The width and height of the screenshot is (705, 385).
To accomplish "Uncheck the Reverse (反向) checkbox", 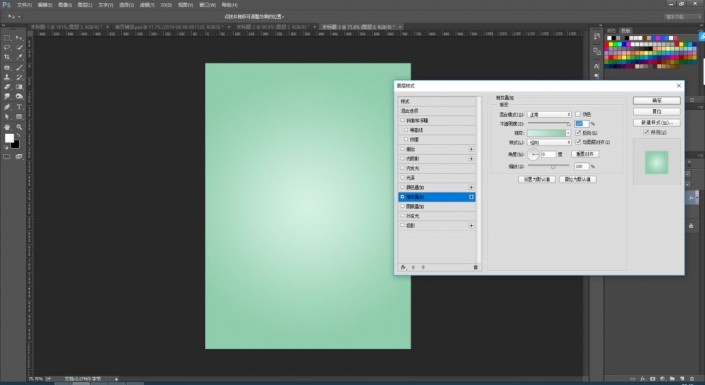I will [x=578, y=133].
